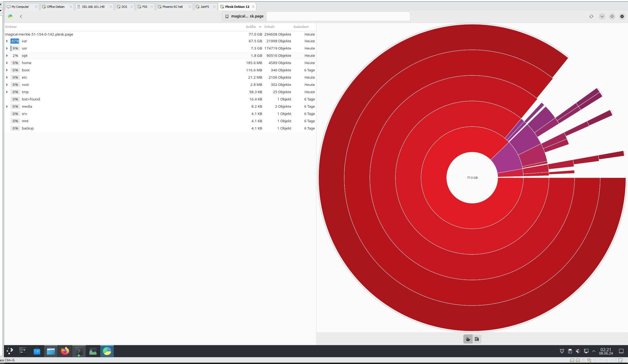
Task: Open the network connections tray icon
Action: (x=586, y=351)
